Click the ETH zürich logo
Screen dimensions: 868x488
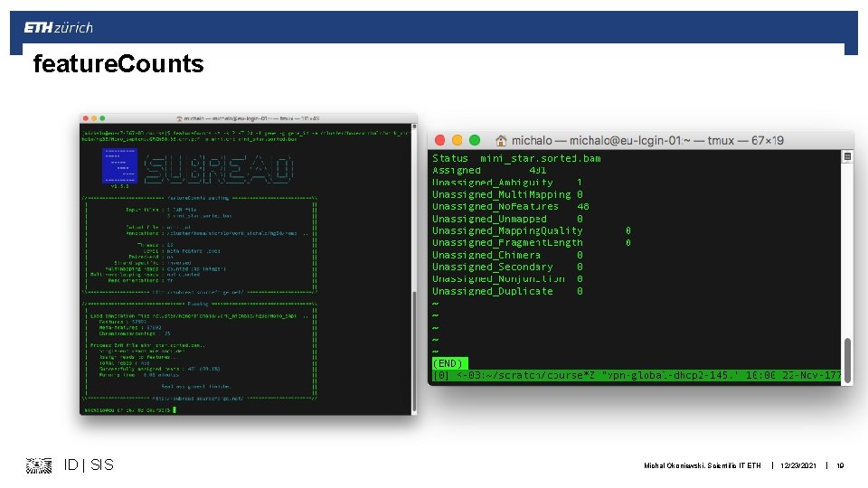point(58,28)
